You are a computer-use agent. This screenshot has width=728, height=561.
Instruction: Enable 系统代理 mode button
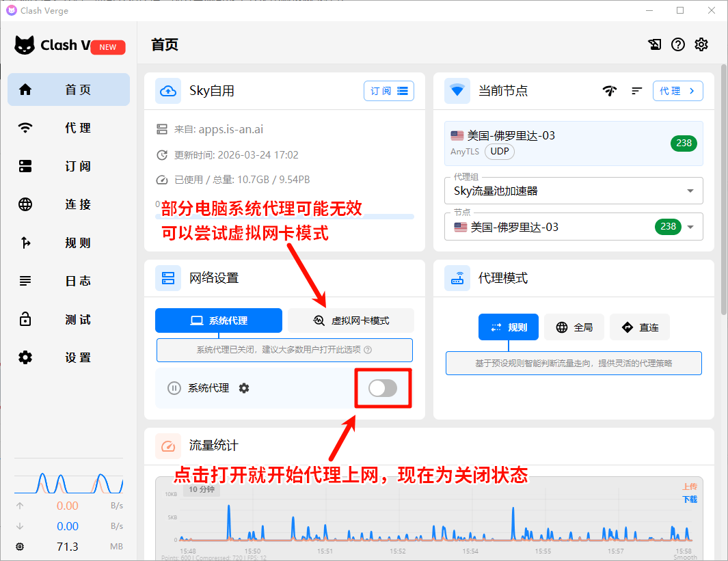(218, 320)
